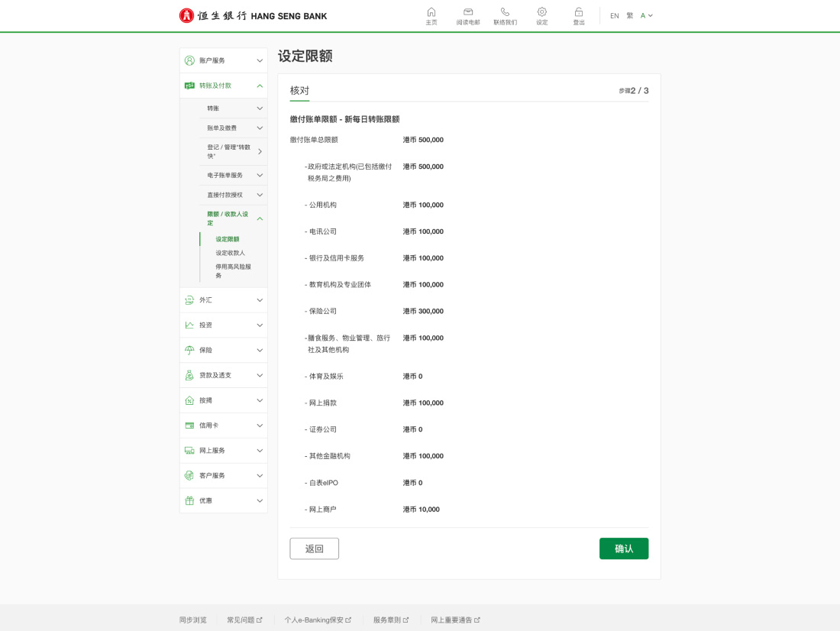Screen dimensions: 840x631
Task: Click the 优惠 gift icon in sidebar
Action: click(189, 500)
